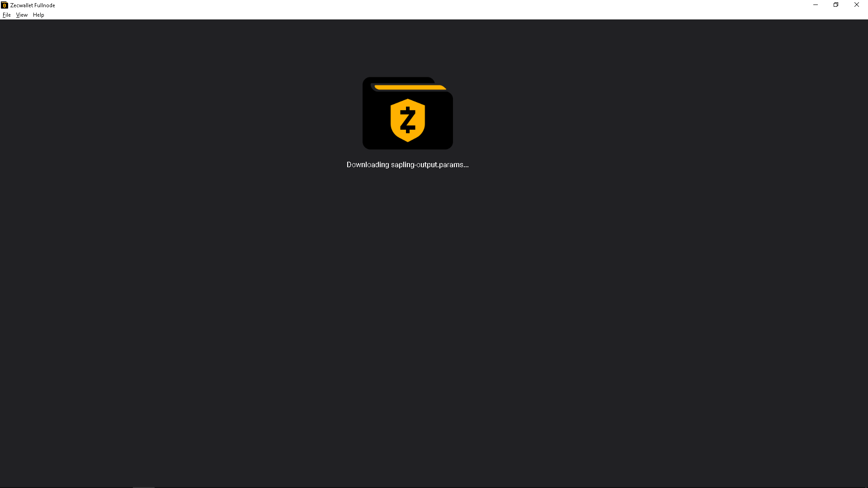This screenshot has height=488, width=868.
Task: Click the sapling-output.params filename text
Action: pyautogui.click(x=427, y=164)
